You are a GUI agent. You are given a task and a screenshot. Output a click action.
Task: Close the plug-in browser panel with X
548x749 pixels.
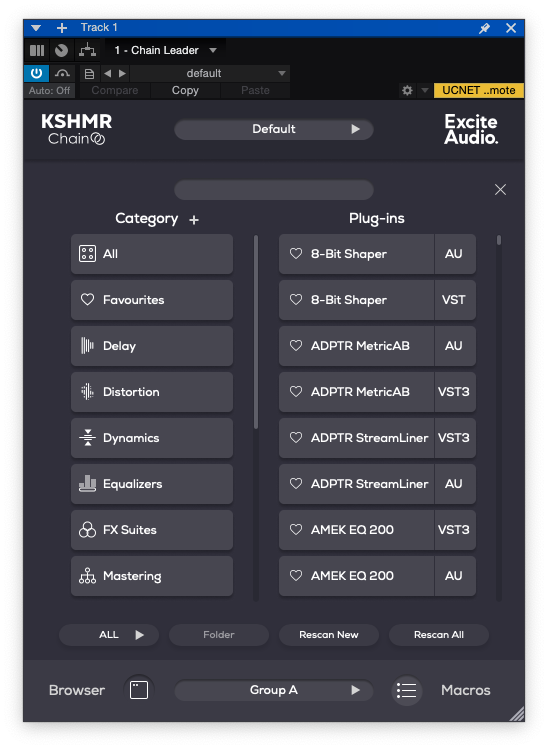point(500,190)
